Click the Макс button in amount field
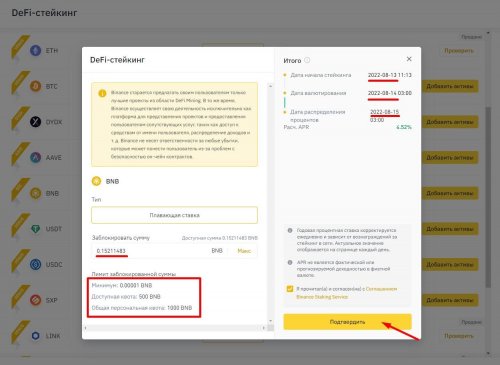The image size is (500, 365). [244, 251]
